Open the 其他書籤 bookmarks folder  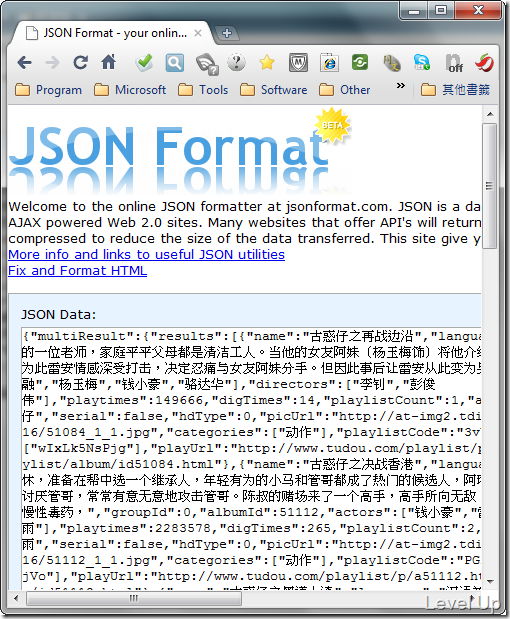(455, 90)
